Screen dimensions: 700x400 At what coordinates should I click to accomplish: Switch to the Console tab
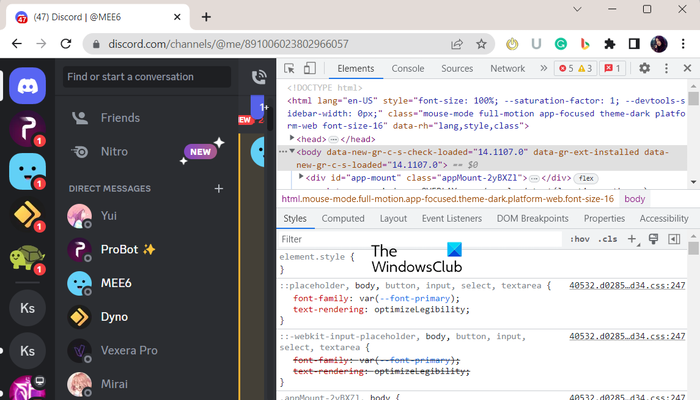(x=408, y=68)
